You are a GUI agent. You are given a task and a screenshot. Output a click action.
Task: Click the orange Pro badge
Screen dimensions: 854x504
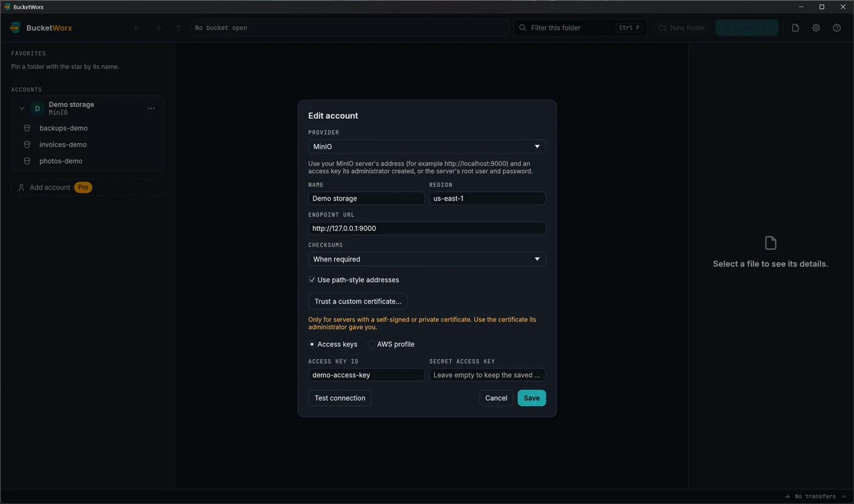83,187
